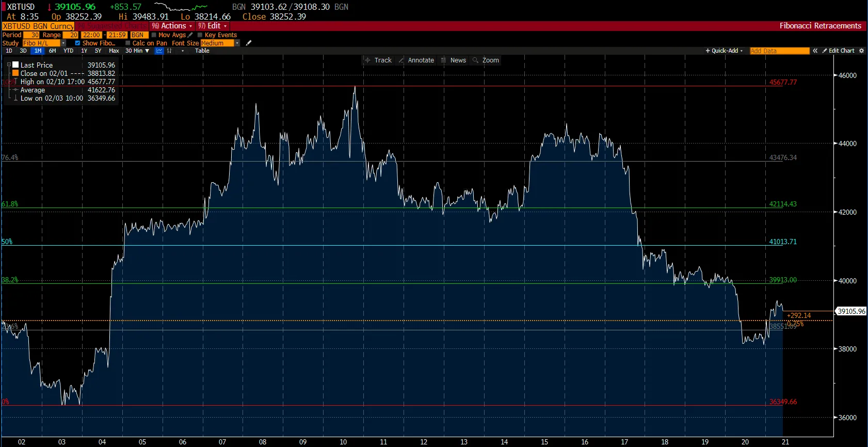
Task: Click the High marker icon in legend
Action: (x=15, y=82)
